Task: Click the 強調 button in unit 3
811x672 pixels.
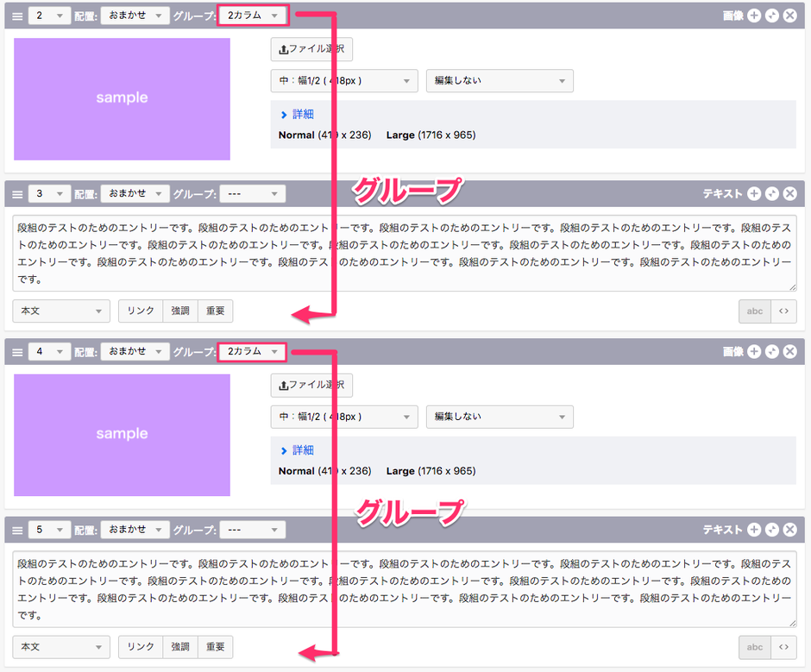Action: point(180,311)
